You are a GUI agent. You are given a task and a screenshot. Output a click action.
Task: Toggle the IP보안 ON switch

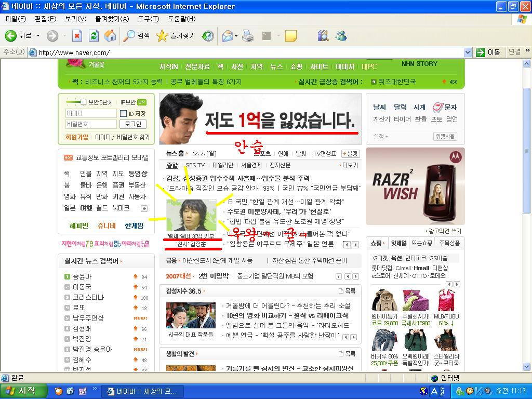pos(142,102)
